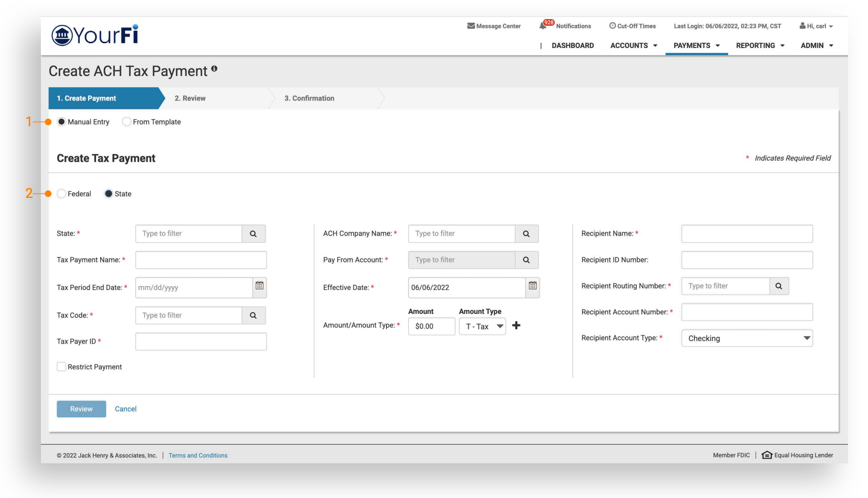Expand the Hi, carl user menu
This screenshot has width=868, height=498.
click(816, 26)
